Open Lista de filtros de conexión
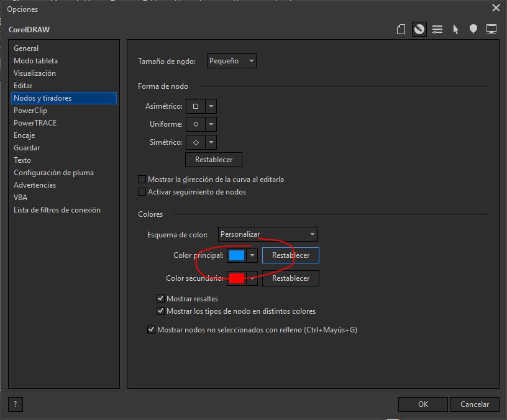The height and width of the screenshot is (420, 507). click(x=64, y=210)
